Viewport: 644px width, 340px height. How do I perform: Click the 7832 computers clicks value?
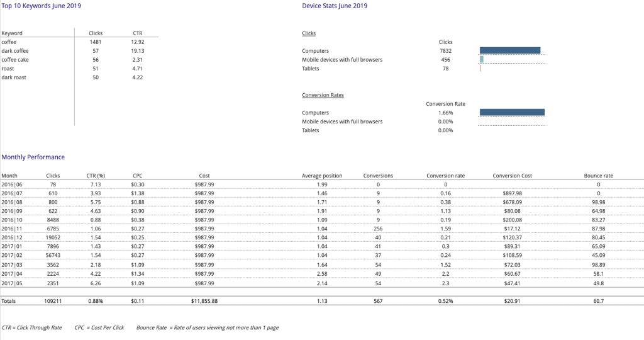(446, 51)
